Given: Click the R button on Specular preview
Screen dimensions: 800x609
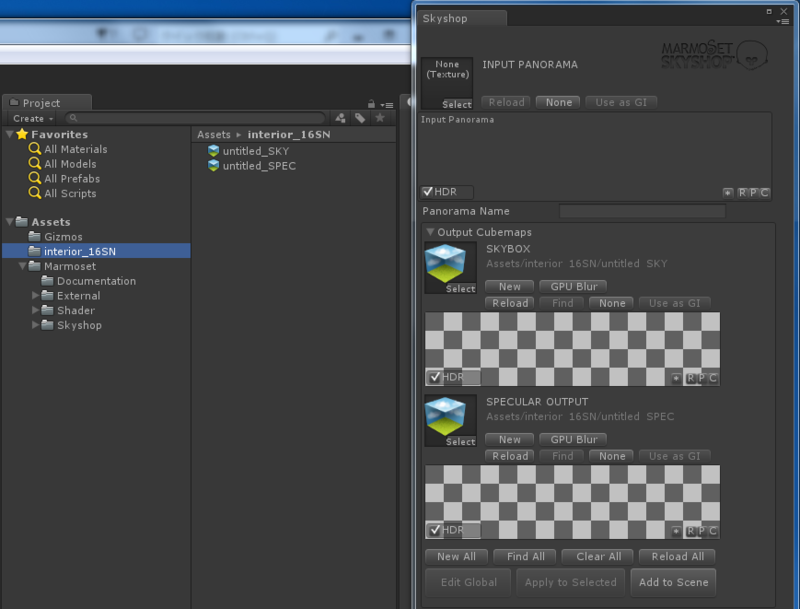Looking at the screenshot, I should pyautogui.click(x=691, y=531).
